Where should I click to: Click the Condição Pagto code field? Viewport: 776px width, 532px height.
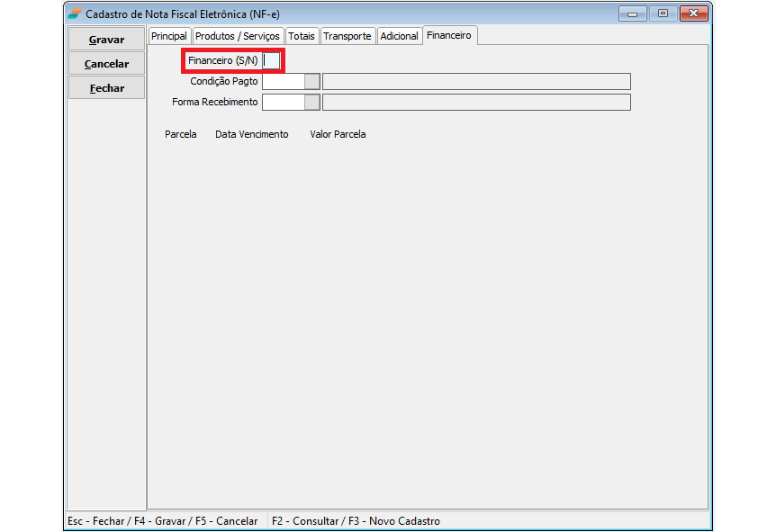tap(283, 82)
